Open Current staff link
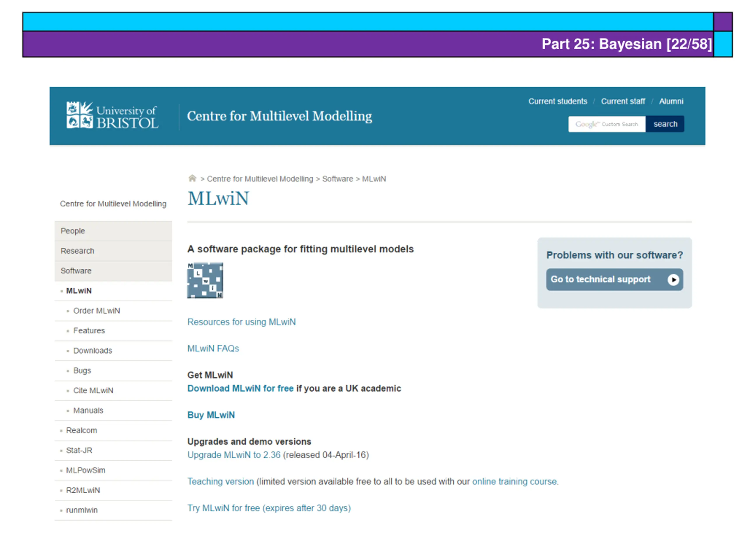This screenshot has height=560, width=747. click(623, 101)
